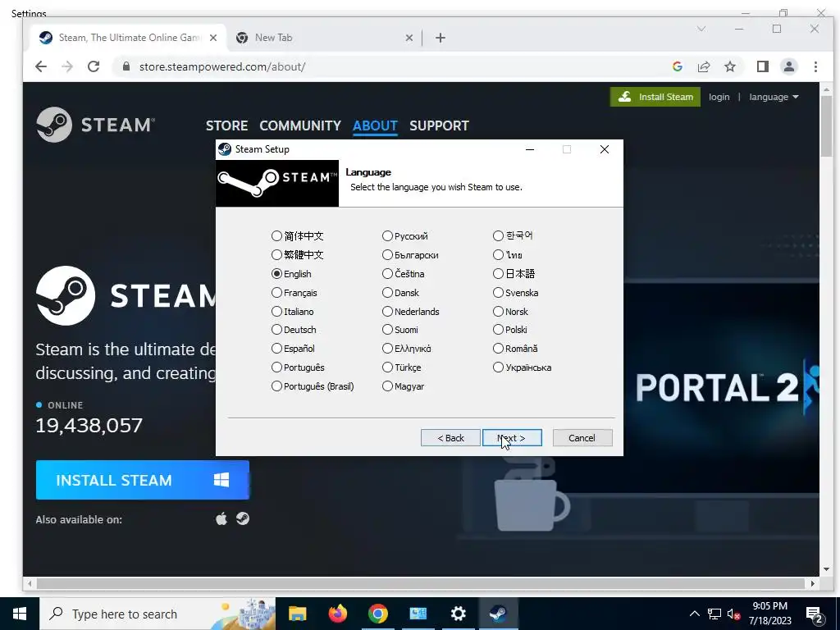Open the STORE menu item
This screenshot has width=840, height=630.
click(x=226, y=126)
